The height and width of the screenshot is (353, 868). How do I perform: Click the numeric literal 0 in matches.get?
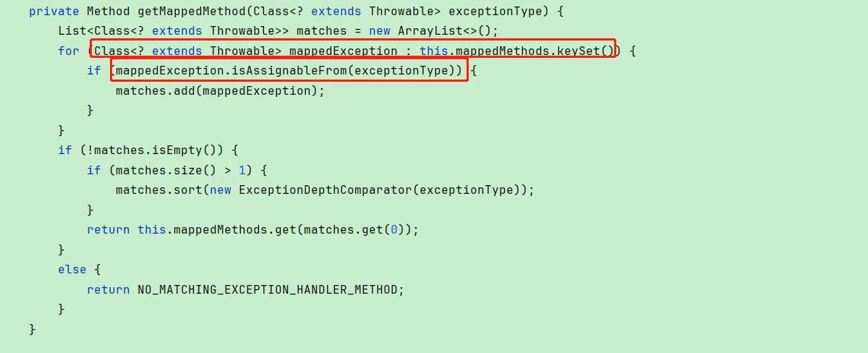(394, 229)
